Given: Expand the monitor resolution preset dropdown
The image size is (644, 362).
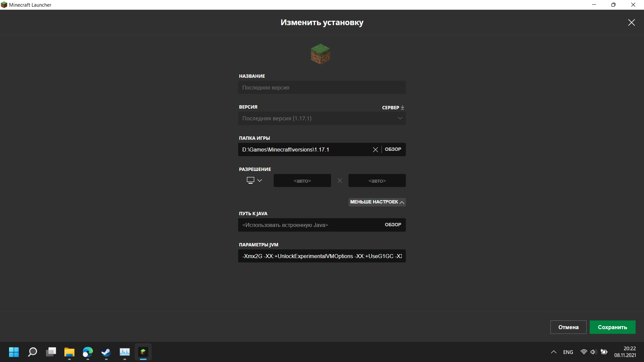Looking at the screenshot, I should click(254, 180).
